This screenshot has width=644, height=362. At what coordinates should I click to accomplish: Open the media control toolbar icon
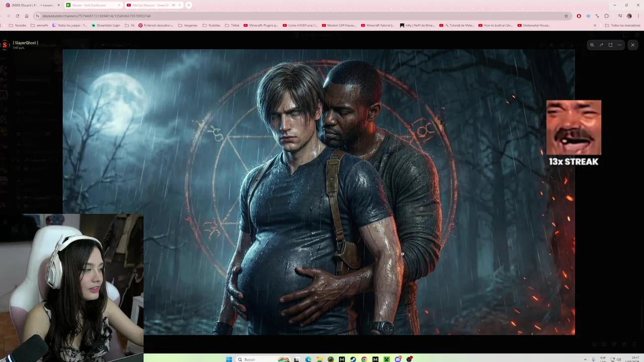click(x=620, y=16)
